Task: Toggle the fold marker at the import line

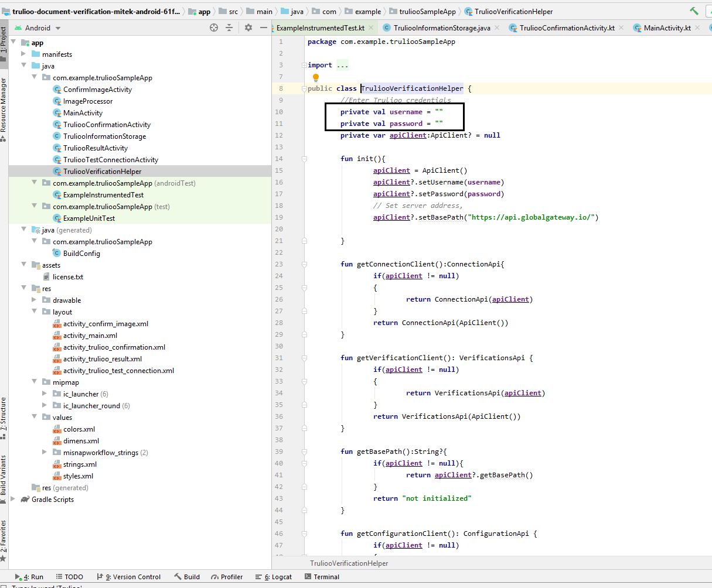Action: [x=304, y=65]
